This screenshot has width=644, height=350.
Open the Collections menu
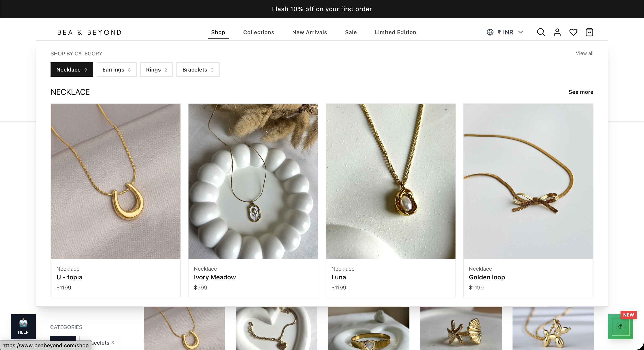point(258,32)
